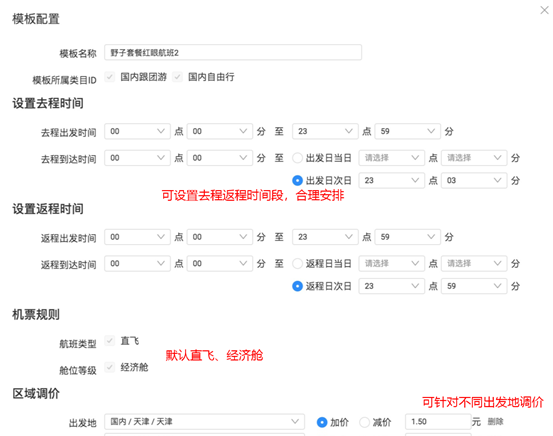Open 出发地 dropdown showing 国内 / 天津 / 天津
The width and height of the screenshot is (553, 436).
click(x=205, y=422)
